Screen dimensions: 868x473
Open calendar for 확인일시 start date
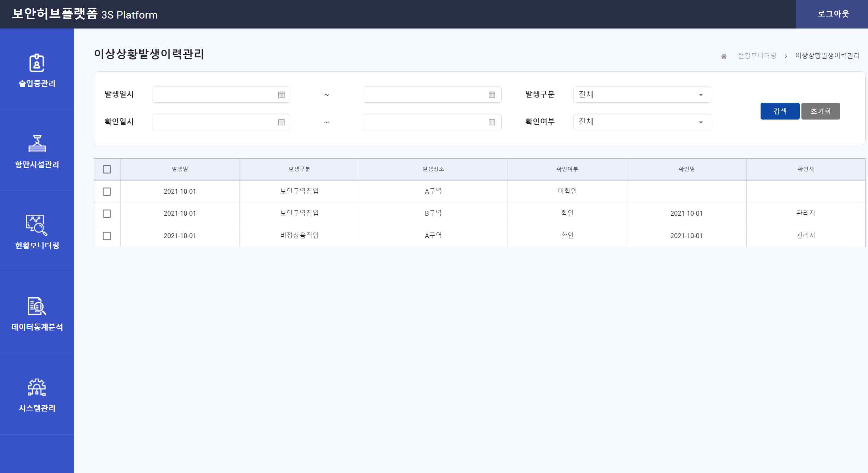point(281,122)
